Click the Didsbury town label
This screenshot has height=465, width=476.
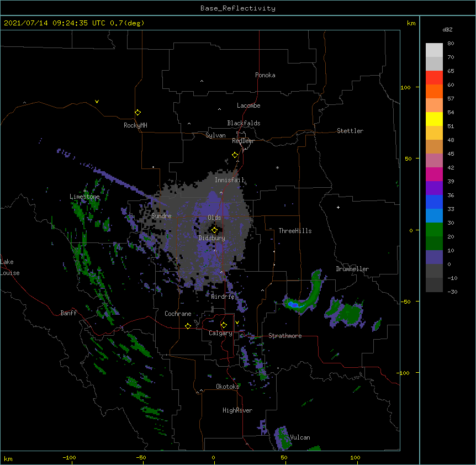pos(212,238)
